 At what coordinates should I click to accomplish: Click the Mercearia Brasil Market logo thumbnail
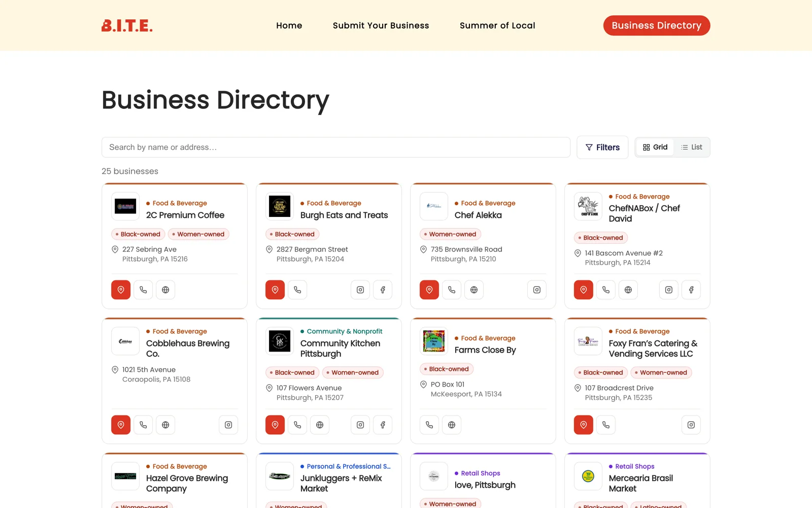588,476
